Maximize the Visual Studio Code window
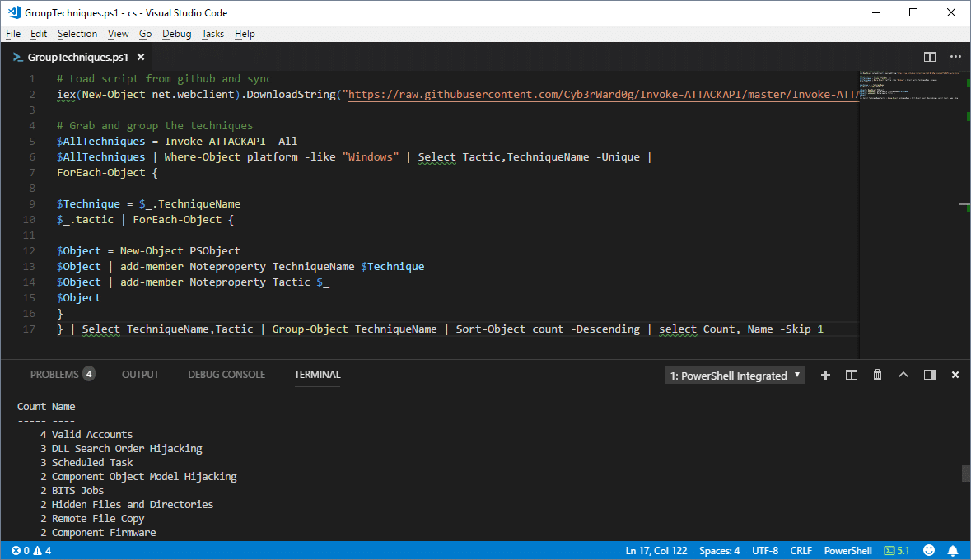The height and width of the screenshot is (560, 971). tap(913, 12)
